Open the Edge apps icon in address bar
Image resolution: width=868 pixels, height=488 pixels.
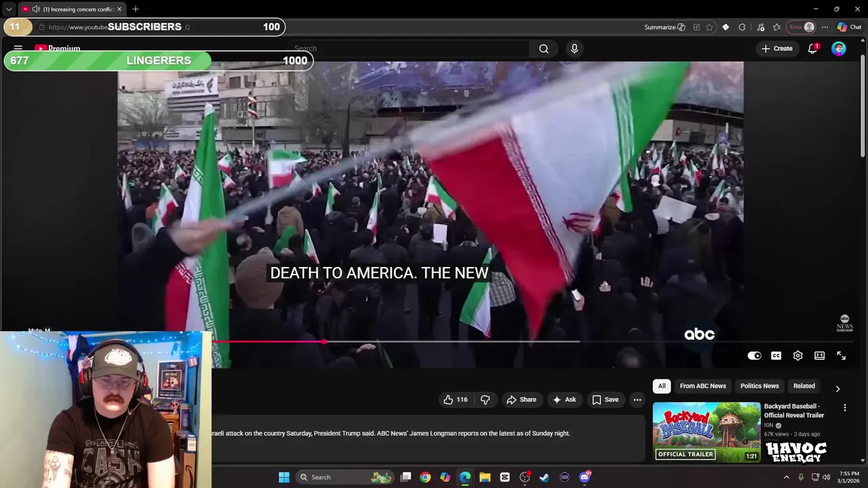(x=696, y=27)
